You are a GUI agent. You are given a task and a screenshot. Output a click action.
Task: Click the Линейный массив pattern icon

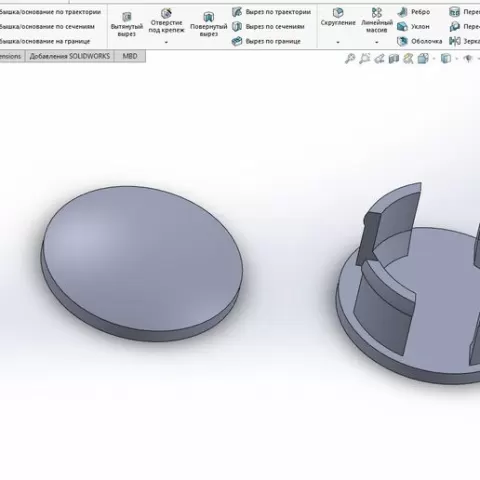click(x=377, y=13)
